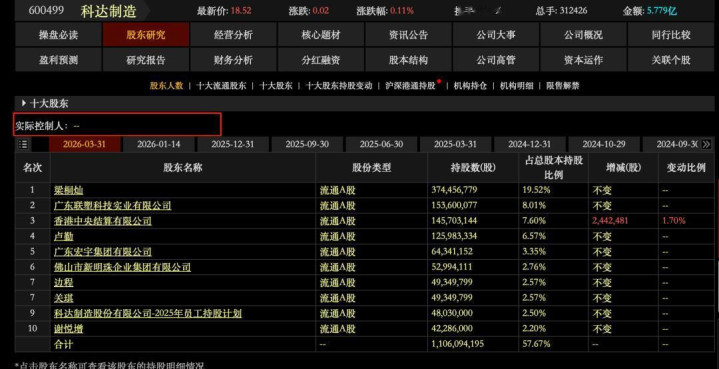Jump to 限售解禁 section
Viewport: 719px width, 369px height.
point(563,86)
